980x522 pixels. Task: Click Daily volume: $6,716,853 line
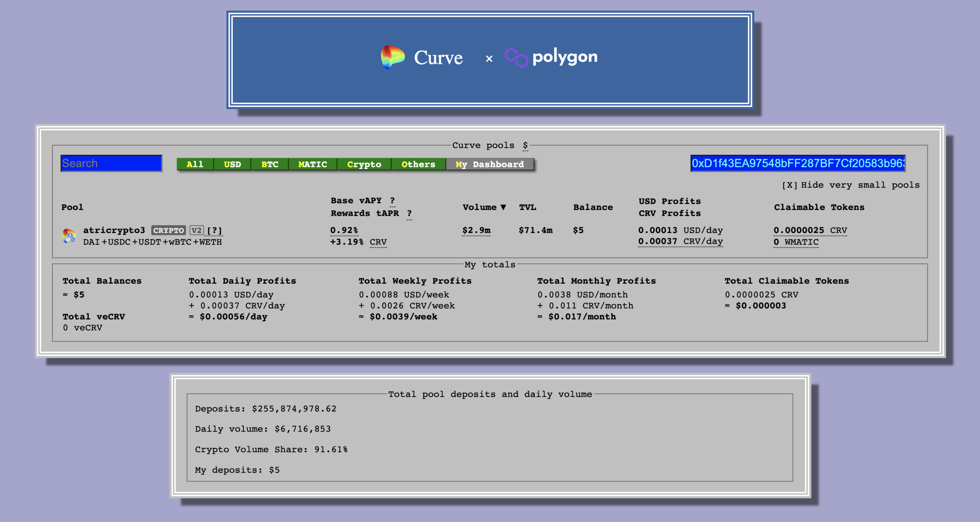pos(263,429)
